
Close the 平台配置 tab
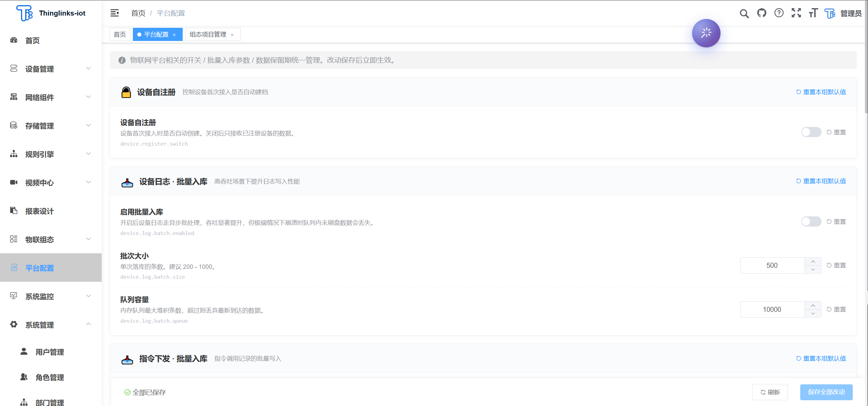click(174, 35)
